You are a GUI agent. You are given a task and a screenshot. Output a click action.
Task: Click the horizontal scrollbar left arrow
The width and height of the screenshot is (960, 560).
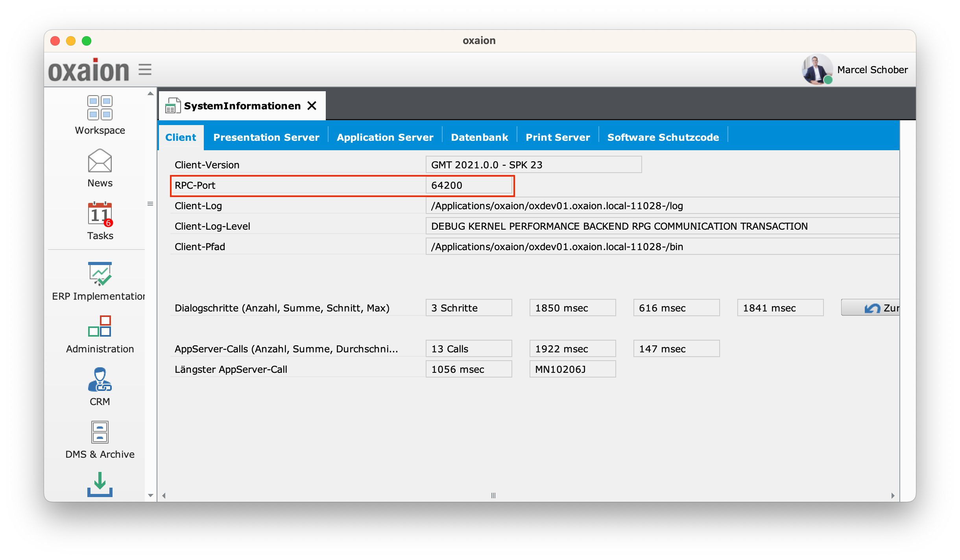pyautogui.click(x=164, y=496)
